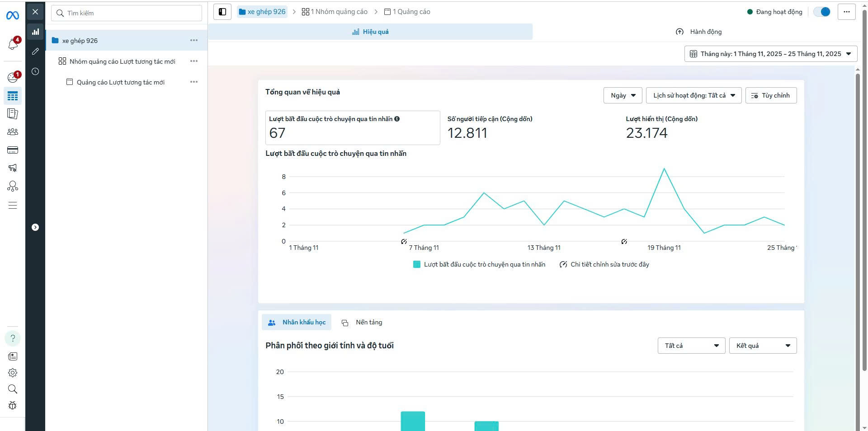Image resolution: width=868 pixels, height=431 pixels.
Task: Expand the Ngày time breakdown dropdown
Action: pyautogui.click(x=623, y=95)
